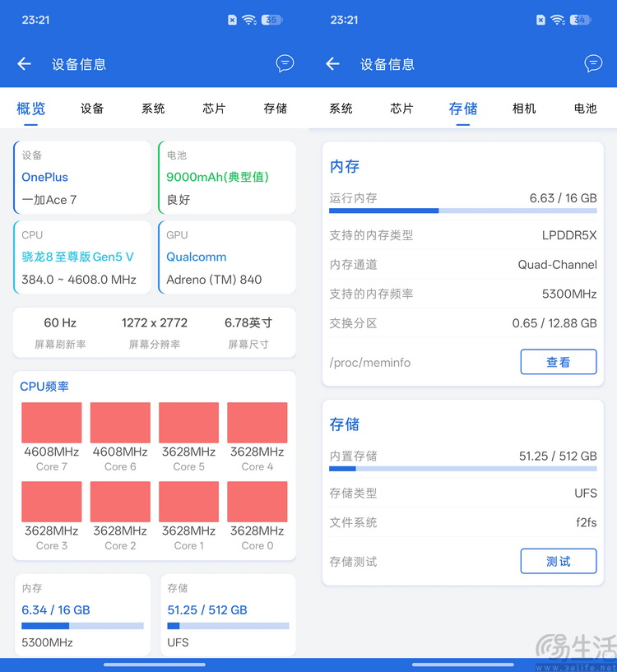Image resolution: width=617 pixels, height=672 pixels.
Task: Tap the 60 Hz screen refresh rate value
Action: click(x=60, y=322)
